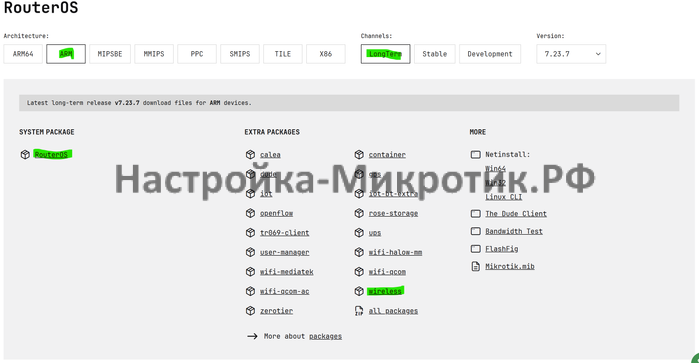
Task: Switch to the Stable channel
Action: (435, 54)
